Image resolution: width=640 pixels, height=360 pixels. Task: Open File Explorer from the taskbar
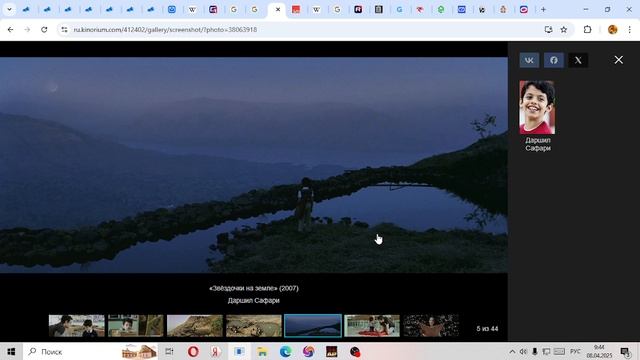[x=262, y=351]
